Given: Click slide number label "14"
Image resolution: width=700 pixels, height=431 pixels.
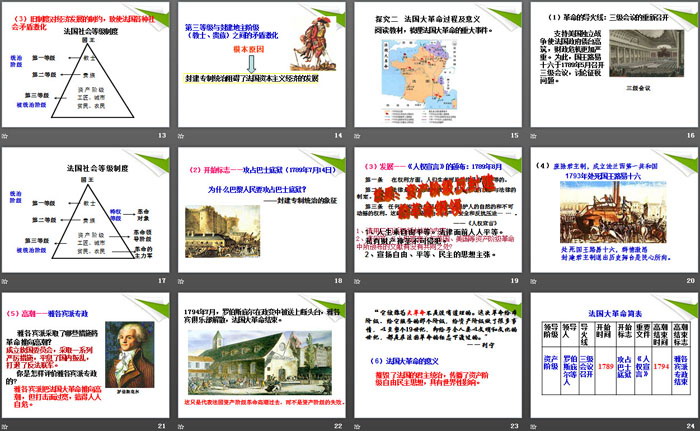Looking at the screenshot, I should (338, 135).
